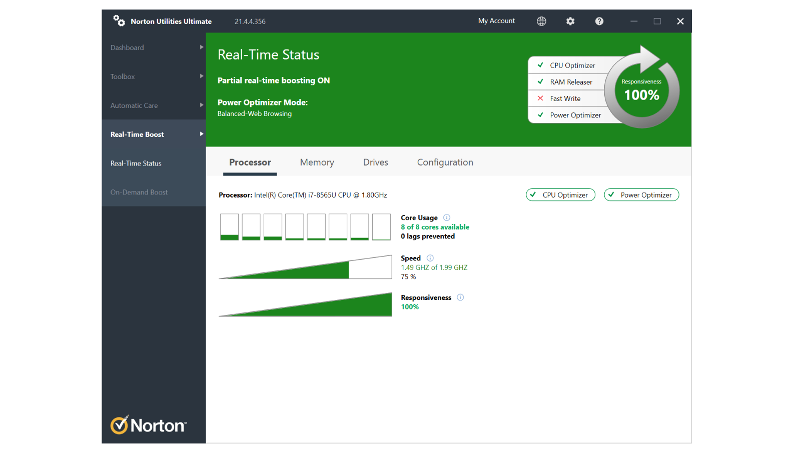The width and height of the screenshot is (800, 450).
Task: Click '0 lags prevented' text
Action: [x=428, y=236]
